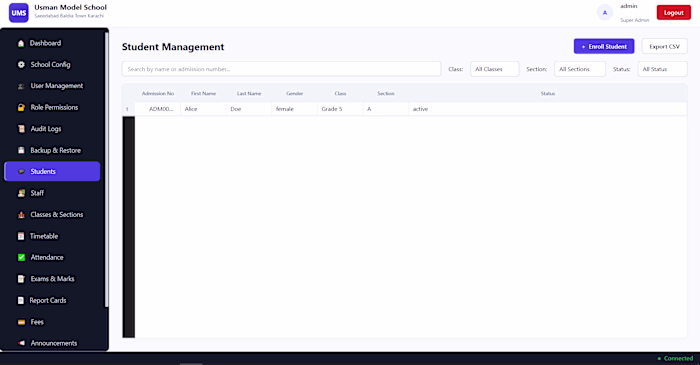Click the UMS logo badge

19,12
